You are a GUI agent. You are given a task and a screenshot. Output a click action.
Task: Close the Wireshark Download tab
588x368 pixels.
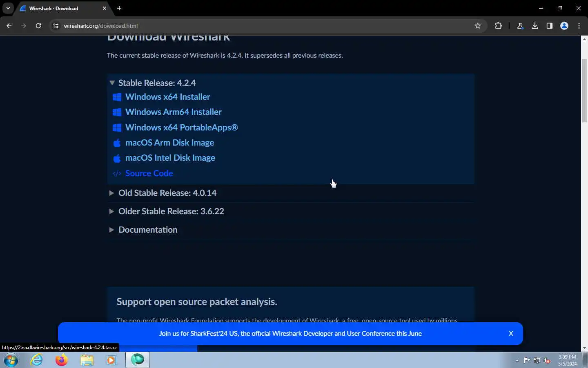105,8
